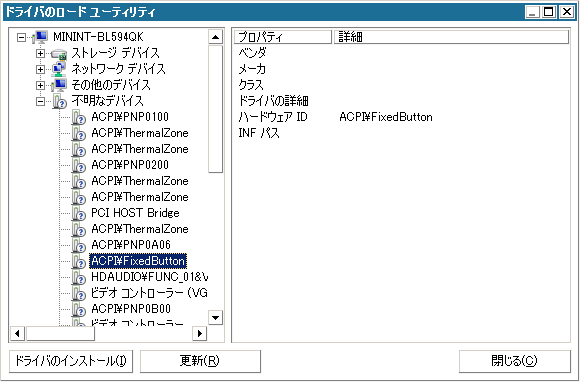This screenshot has width=580, height=382.
Task: Click the icon beside ACPI¥FixedButton
Action: tap(78, 261)
